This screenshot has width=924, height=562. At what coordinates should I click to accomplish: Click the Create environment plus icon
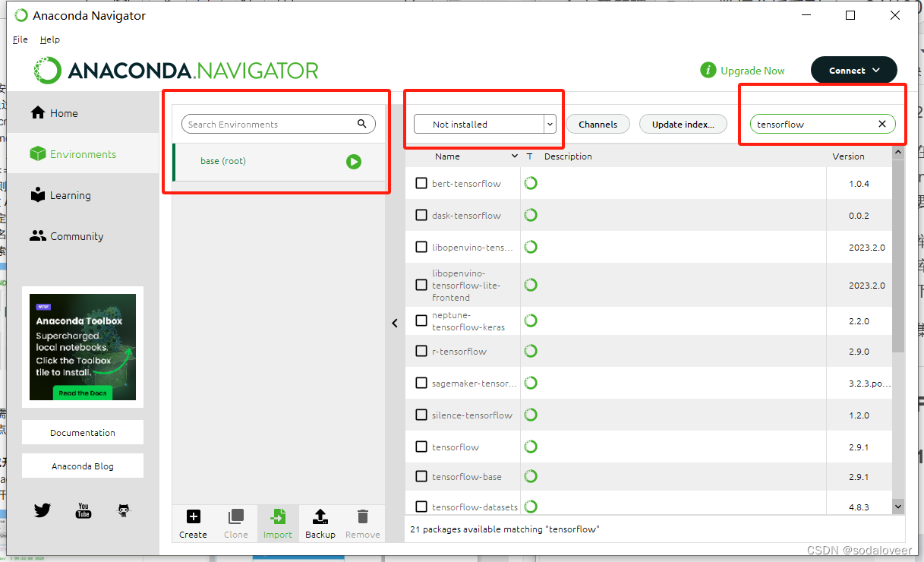tap(193, 516)
